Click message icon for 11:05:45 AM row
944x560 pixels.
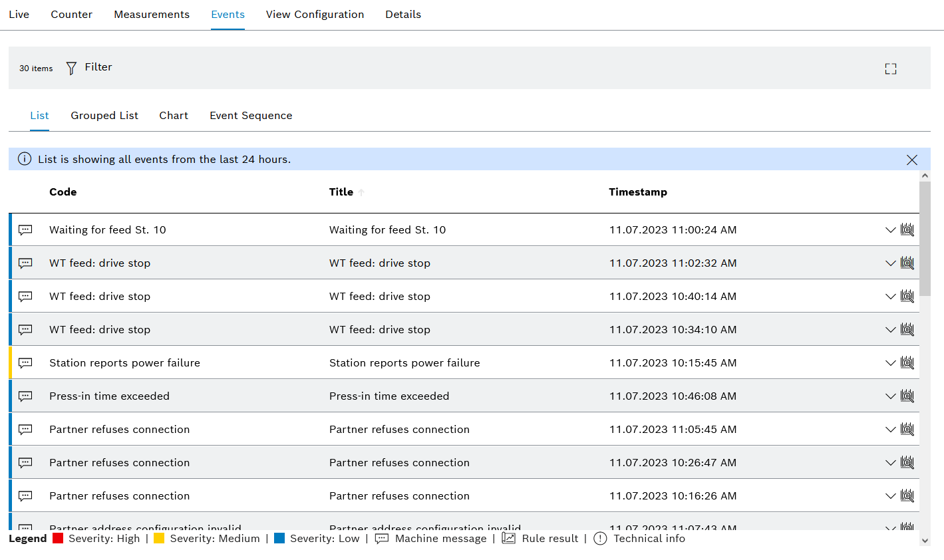25,430
